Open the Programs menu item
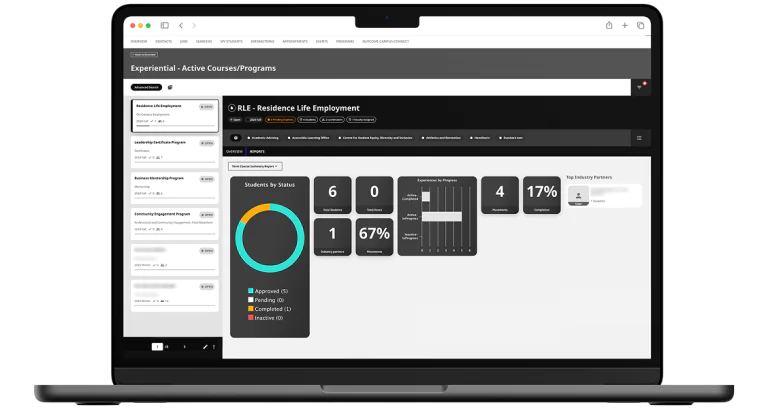 pyautogui.click(x=345, y=42)
